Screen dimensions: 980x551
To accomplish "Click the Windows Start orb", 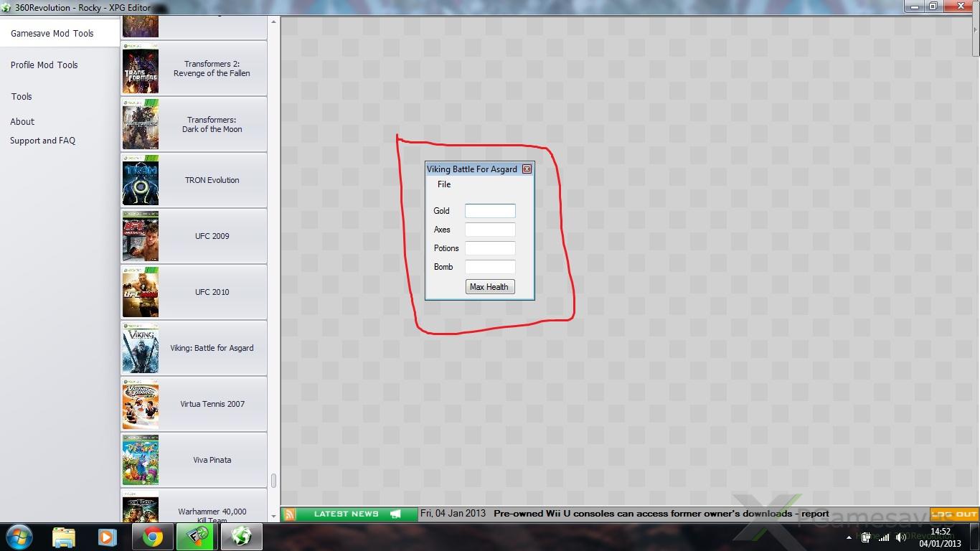I will (19, 537).
